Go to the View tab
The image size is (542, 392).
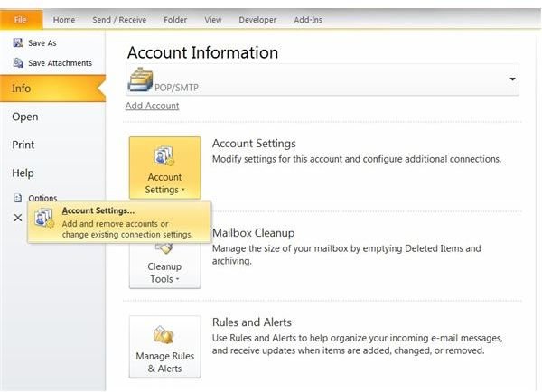tap(213, 20)
